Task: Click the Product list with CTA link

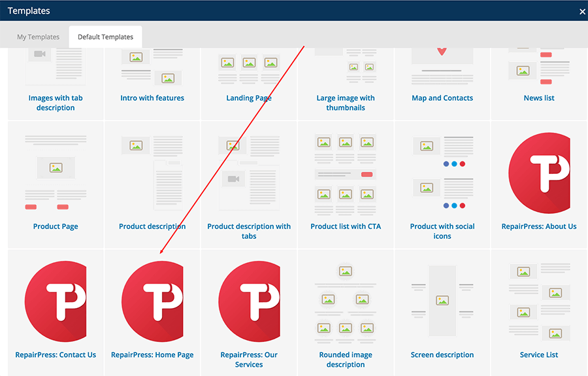Action: pos(346,226)
